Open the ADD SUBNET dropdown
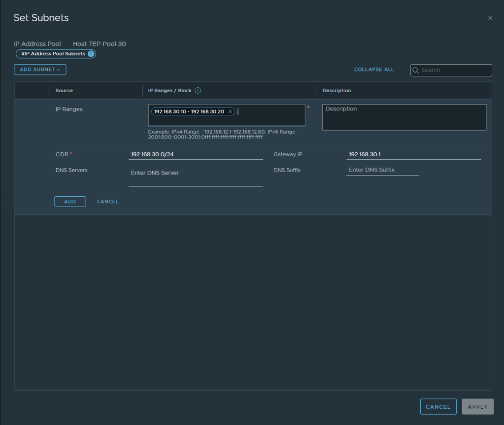Viewport: 504px width, 425px height. coord(40,70)
